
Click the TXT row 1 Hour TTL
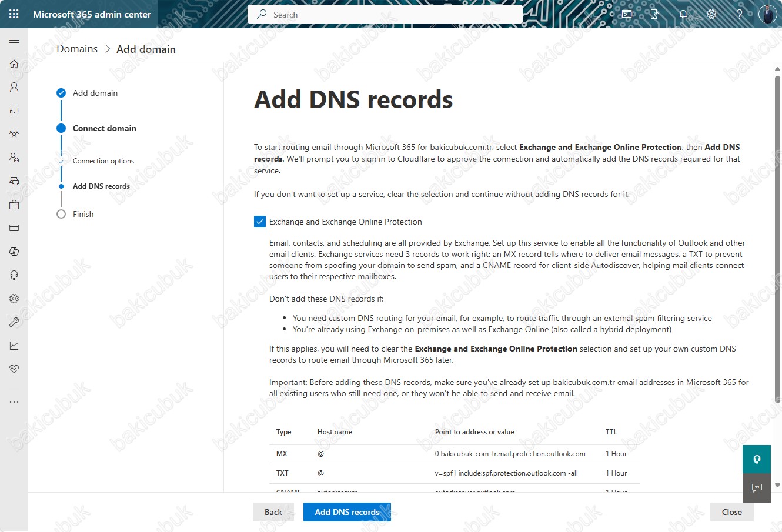pos(616,473)
